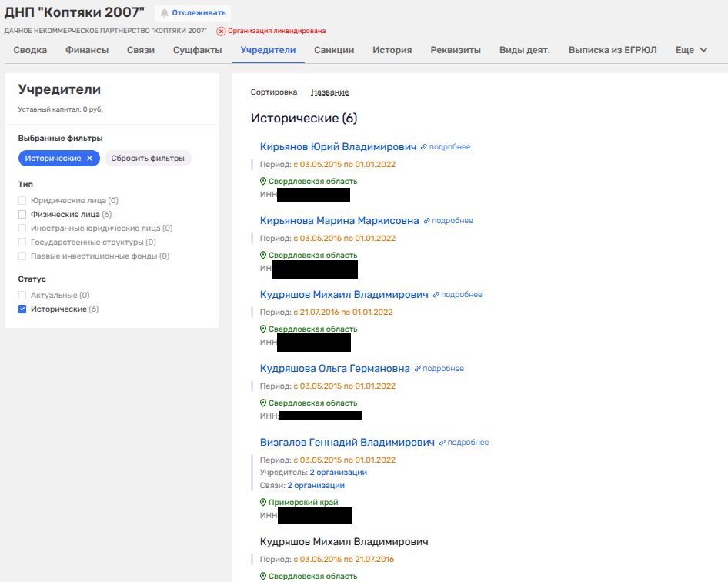Open the Название sorting selector
The width and height of the screenshot is (728, 582).
point(329,92)
